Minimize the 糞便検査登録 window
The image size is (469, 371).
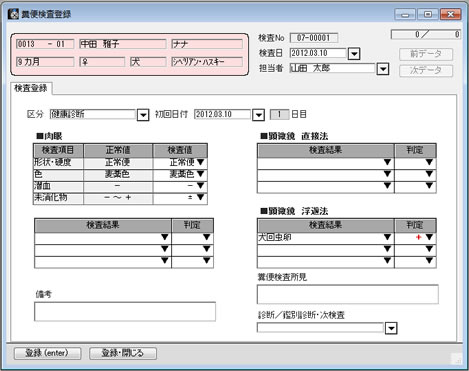405,14
